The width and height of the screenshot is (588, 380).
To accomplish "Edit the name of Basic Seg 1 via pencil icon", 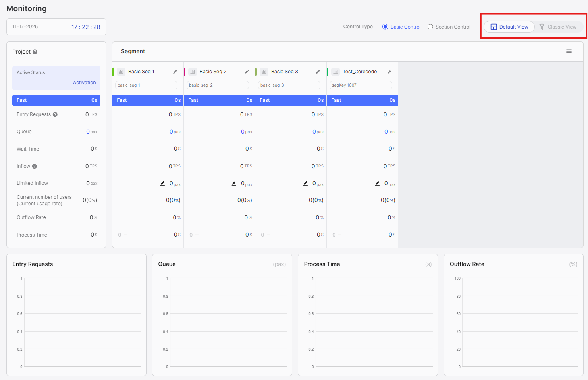I will pos(175,71).
